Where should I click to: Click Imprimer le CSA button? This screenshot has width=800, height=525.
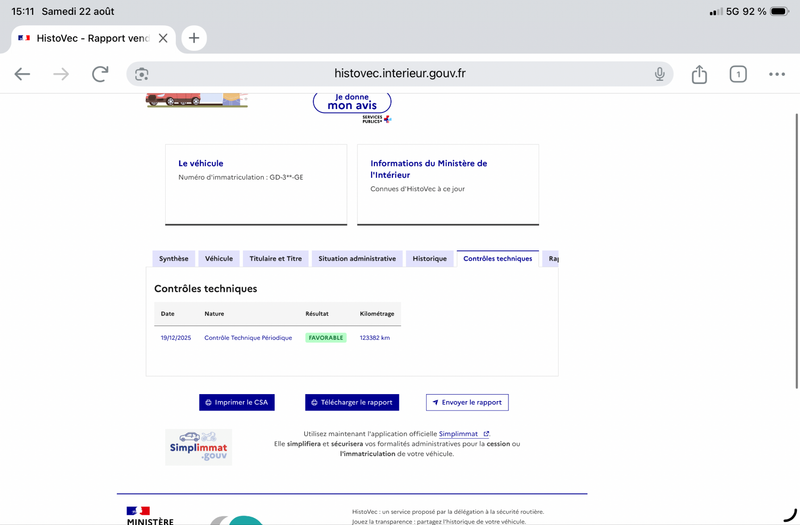click(x=237, y=403)
